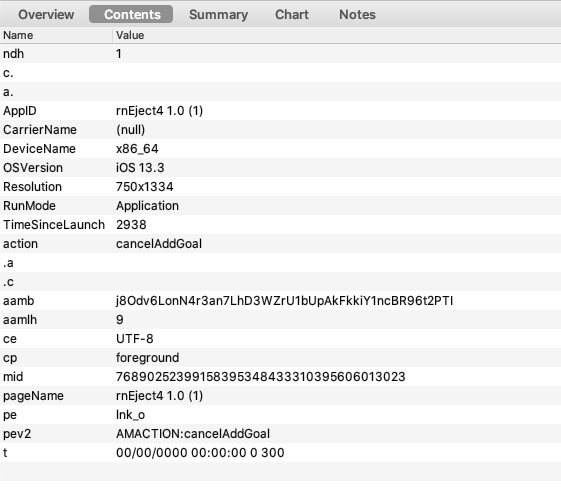Open the Summary tab

(218, 14)
